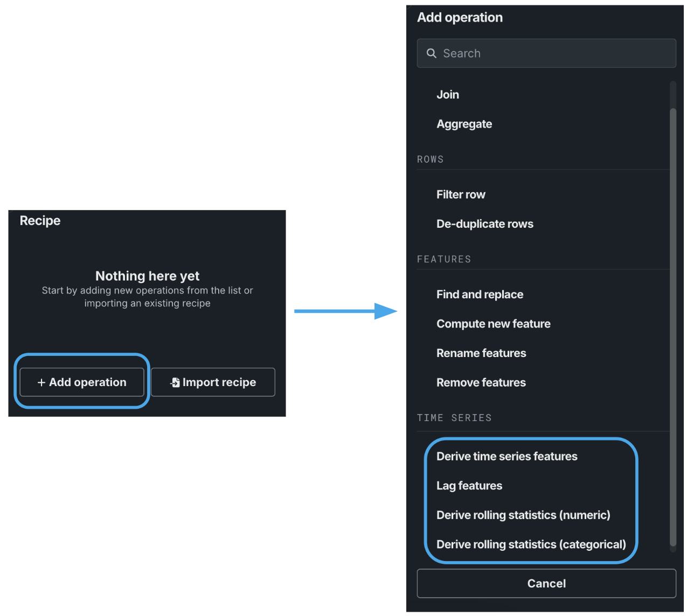Cancel the Add operation dialog
The height and width of the screenshot is (616, 694).
[x=546, y=584]
